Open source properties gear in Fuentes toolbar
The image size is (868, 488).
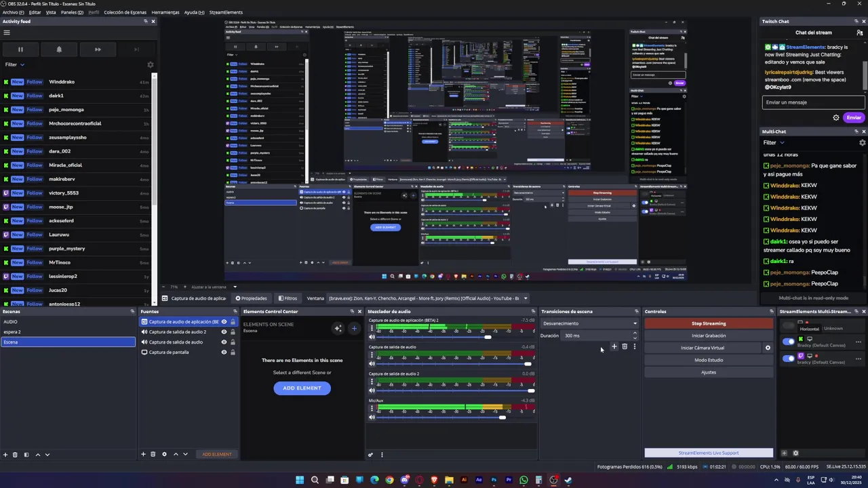[164, 454]
